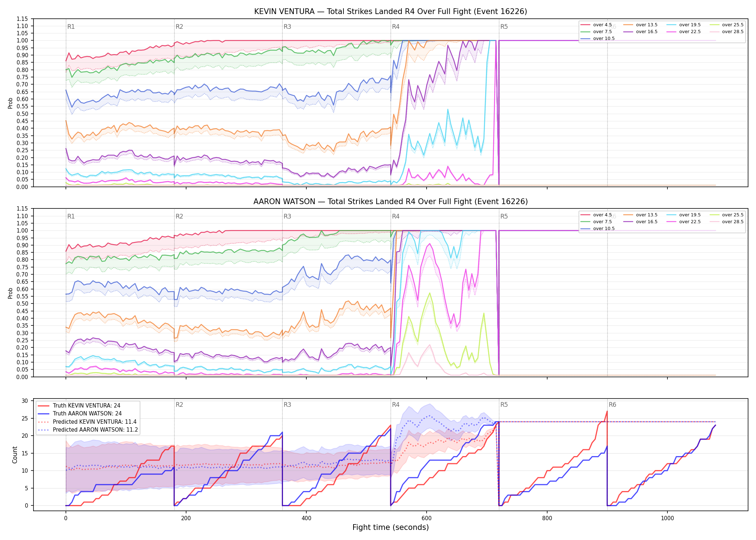Click the x-axis tick label '0'
This screenshot has width=756, height=540.
tap(66, 518)
